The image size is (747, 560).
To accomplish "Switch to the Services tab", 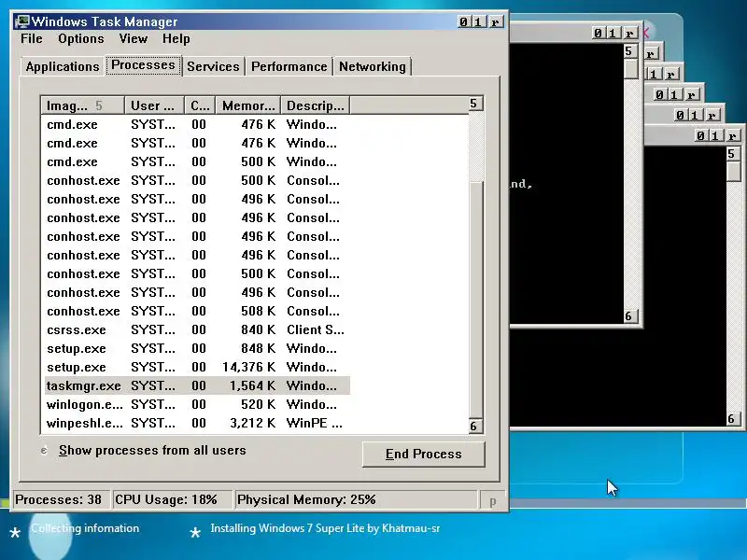I will pyautogui.click(x=213, y=66).
